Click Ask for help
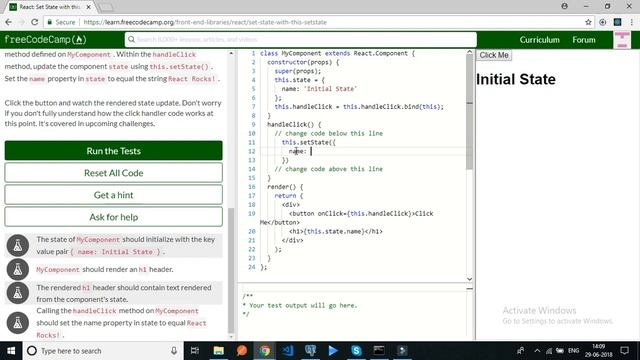 [x=113, y=217]
